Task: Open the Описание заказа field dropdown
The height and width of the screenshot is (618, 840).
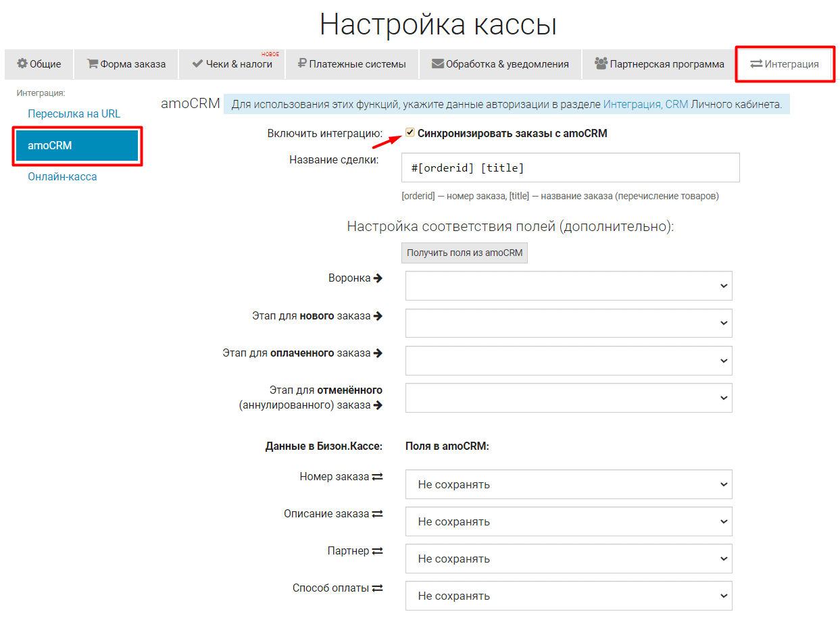Action: tap(568, 521)
